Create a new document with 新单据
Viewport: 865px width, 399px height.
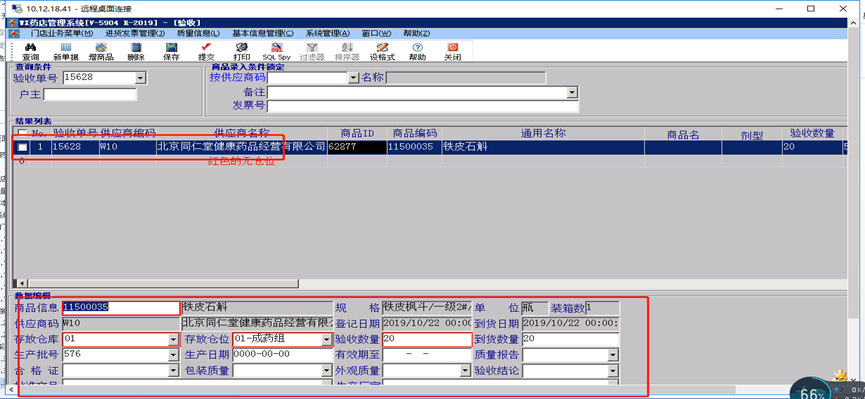tap(66, 51)
